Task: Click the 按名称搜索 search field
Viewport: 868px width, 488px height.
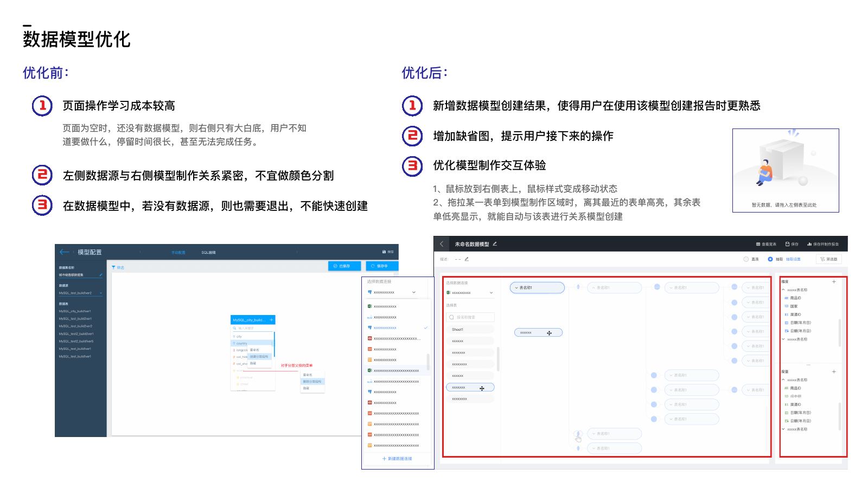Action: [470, 317]
